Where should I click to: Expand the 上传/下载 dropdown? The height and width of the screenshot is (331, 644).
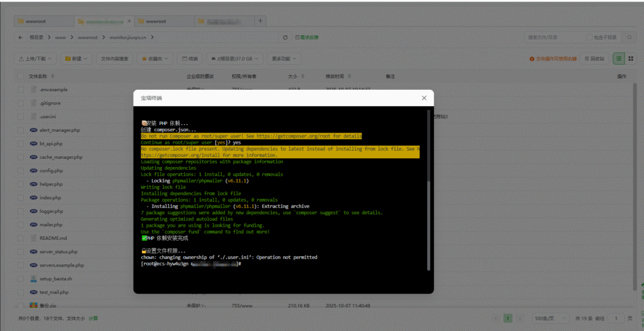coord(36,58)
